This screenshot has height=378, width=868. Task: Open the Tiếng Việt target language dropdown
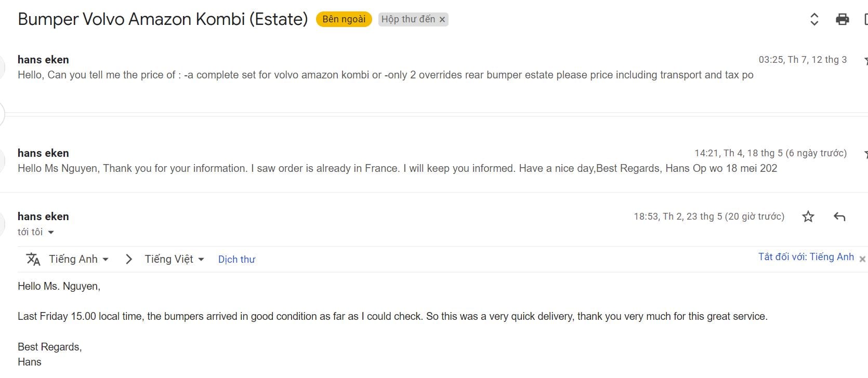[174, 259]
